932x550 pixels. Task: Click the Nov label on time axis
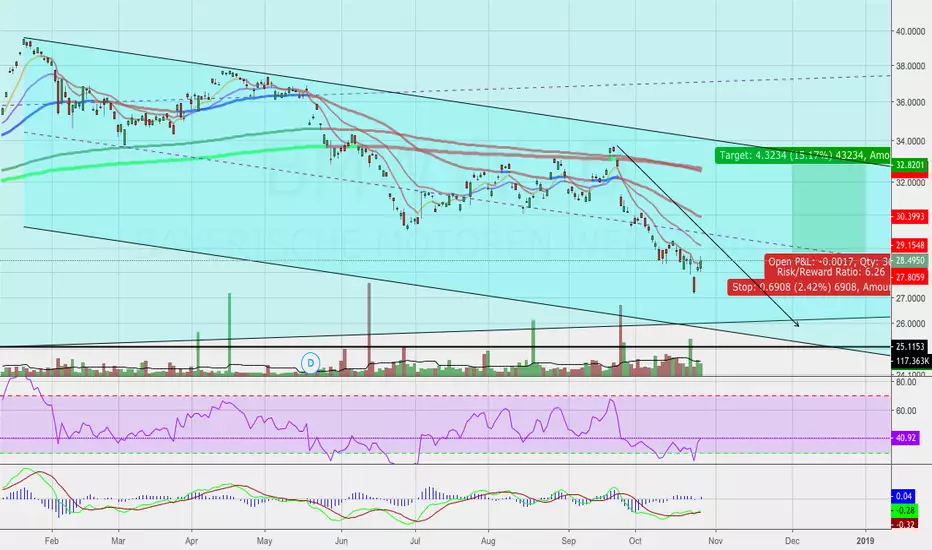(x=716, y=541)
